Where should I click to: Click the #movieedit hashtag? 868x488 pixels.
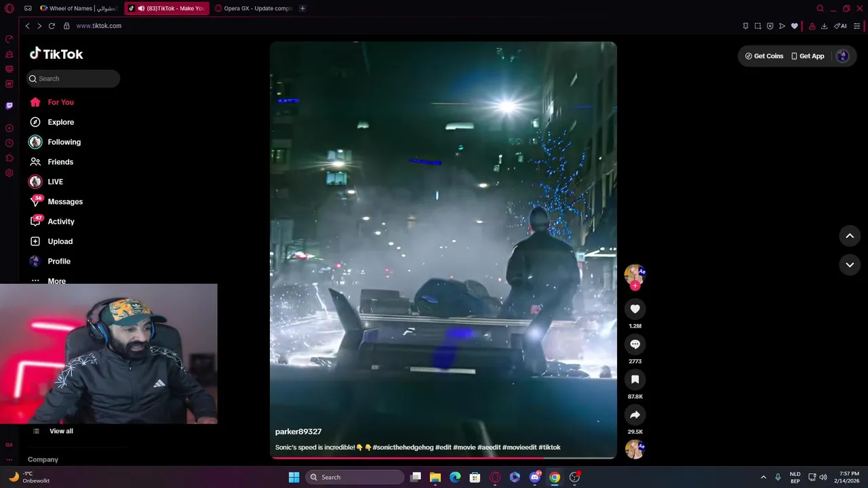pyautogui.click(x=519, y=447)
